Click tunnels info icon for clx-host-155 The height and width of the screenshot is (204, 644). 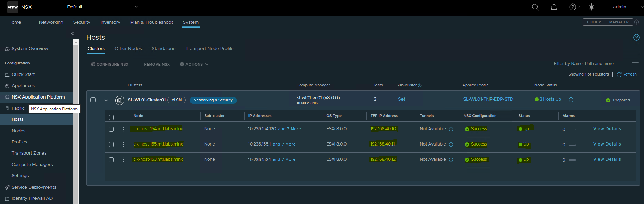[451, 144]
